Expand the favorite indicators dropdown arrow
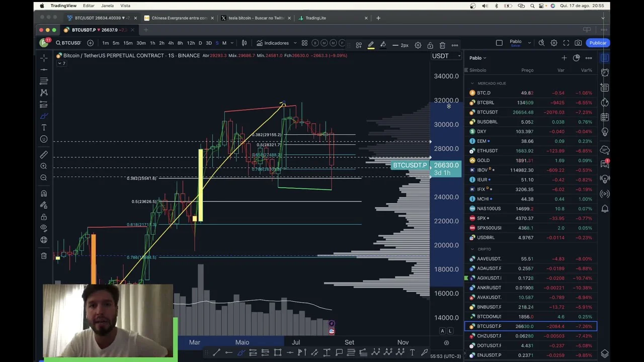This screenshot has width=644, height=362. click(295, 43)
